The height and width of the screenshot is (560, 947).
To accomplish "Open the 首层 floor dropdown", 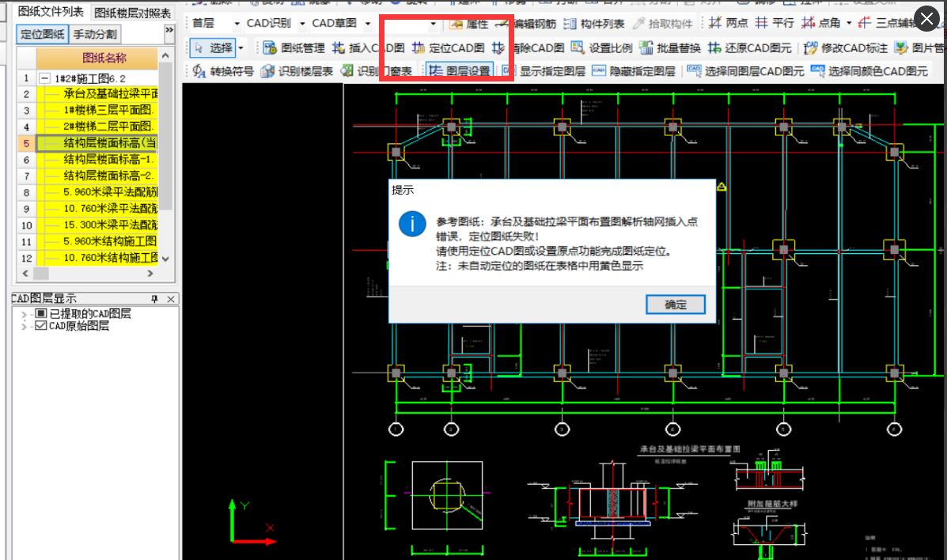I will pos(237,24).
